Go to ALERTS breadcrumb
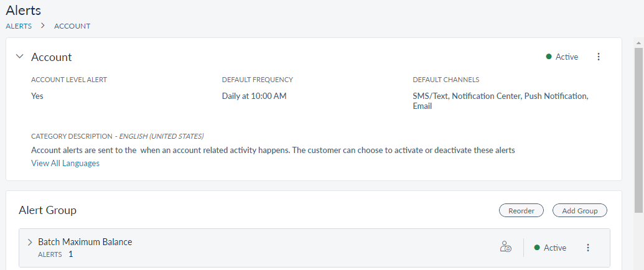 point(19,26)
